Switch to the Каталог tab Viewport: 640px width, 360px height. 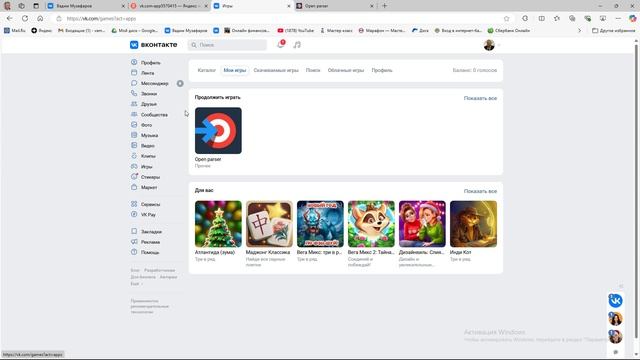point(207,70)
